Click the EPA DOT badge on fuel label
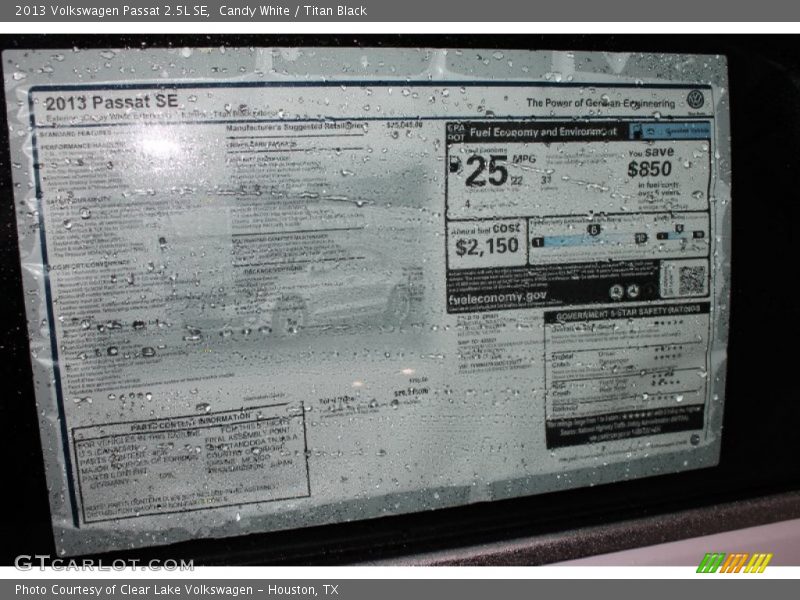This screenshot has height=600, width=800. [456, 133]
